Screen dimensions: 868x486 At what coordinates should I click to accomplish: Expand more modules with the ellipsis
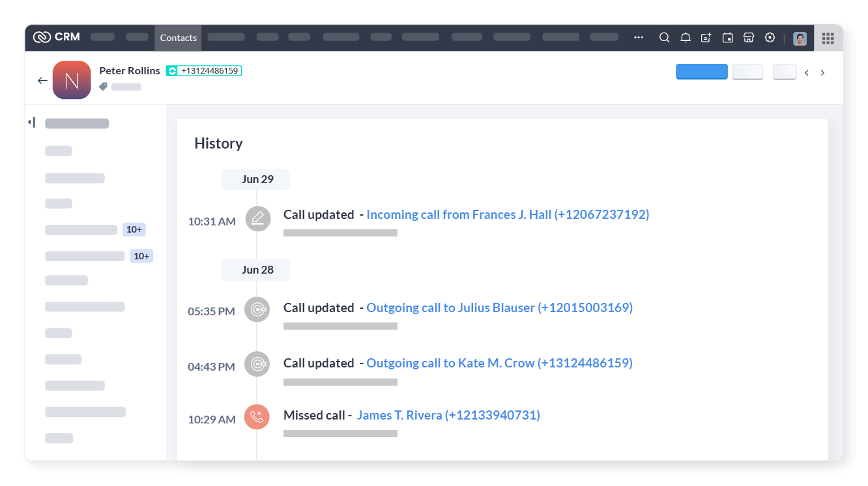pos(638,38)
